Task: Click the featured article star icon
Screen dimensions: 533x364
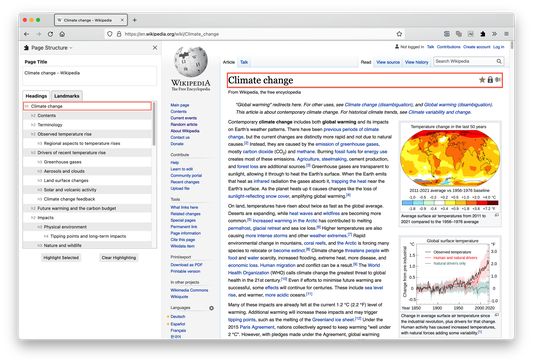Action: point(482,80)
